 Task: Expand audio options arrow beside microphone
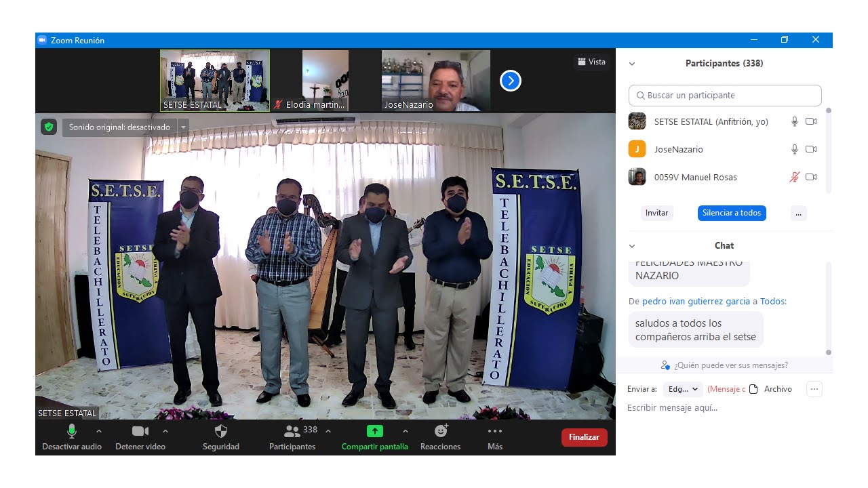[99, 431]
